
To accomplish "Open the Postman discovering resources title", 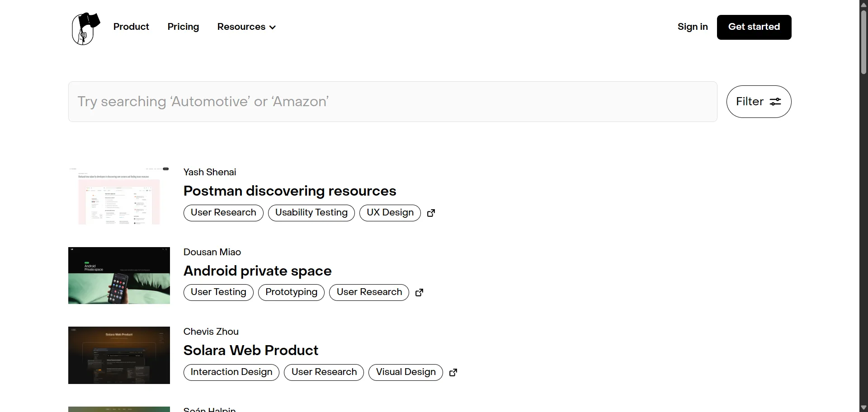I will click(290, 191).
